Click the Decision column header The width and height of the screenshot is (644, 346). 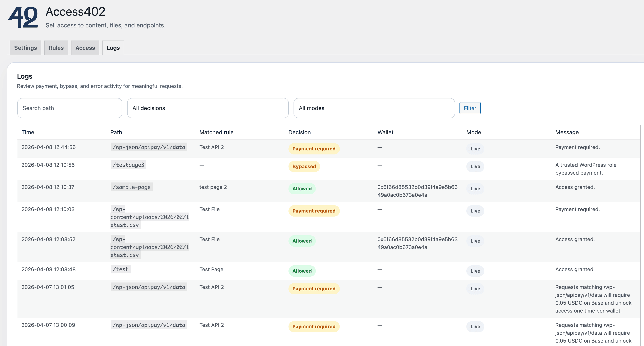coord(300,132)
